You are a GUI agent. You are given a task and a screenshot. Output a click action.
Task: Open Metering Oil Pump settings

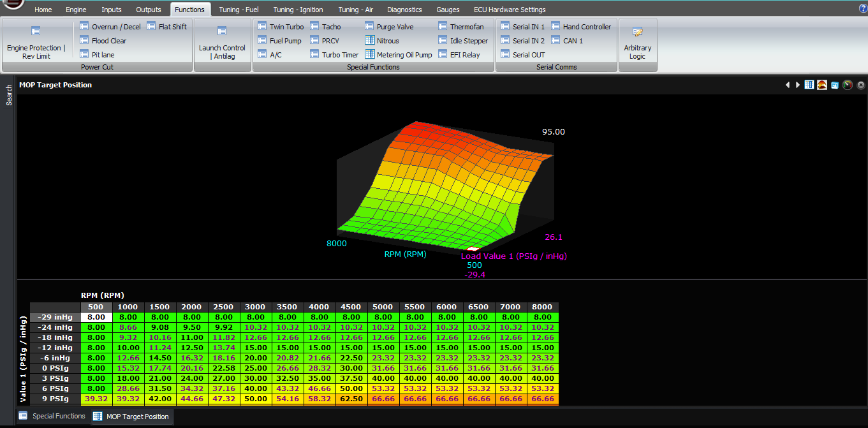tap(399, 55)
